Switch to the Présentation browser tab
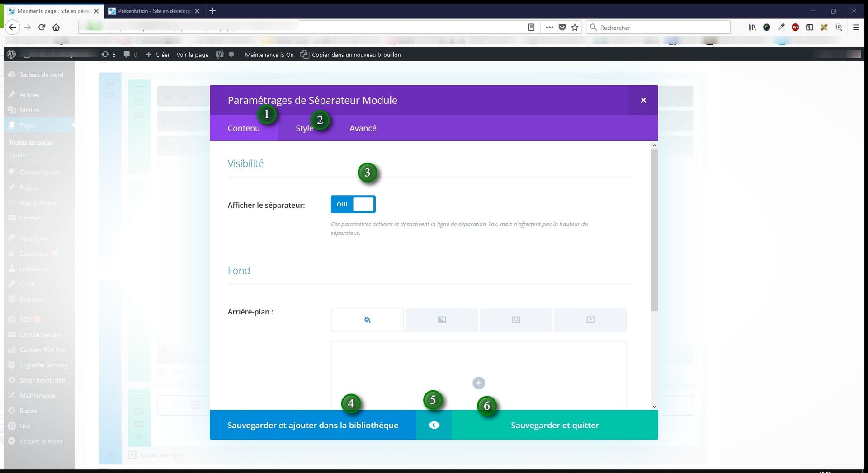This screenshot has height=473, width=868. [x=155, y=11]
